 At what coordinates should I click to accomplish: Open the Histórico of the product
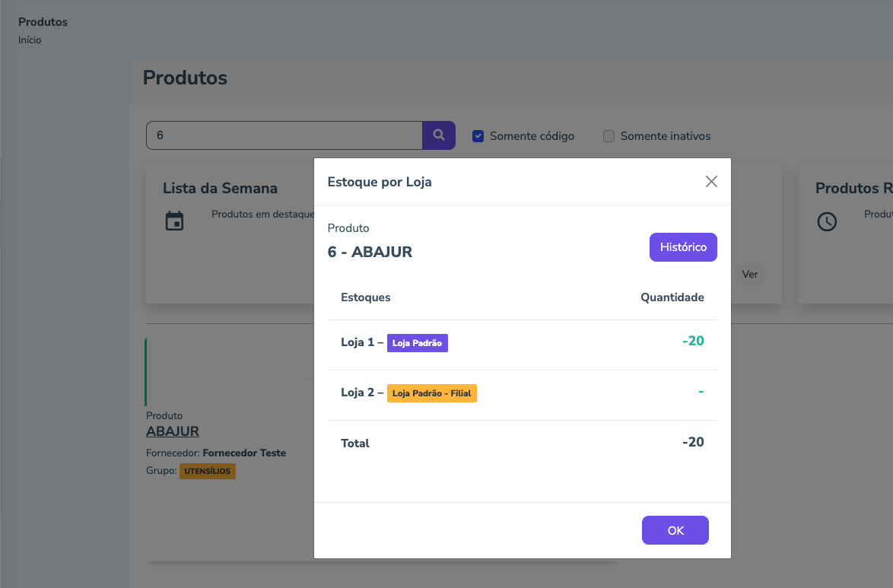(x=683, y=247)
